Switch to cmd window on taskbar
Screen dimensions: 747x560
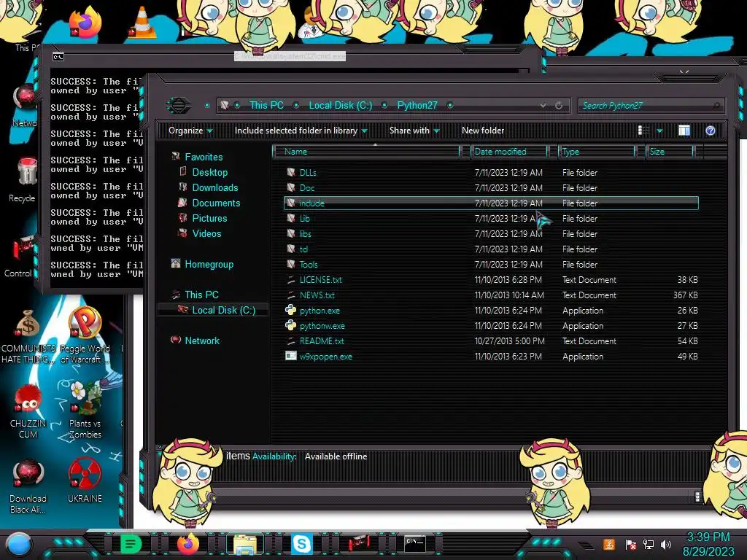point(414,544)
